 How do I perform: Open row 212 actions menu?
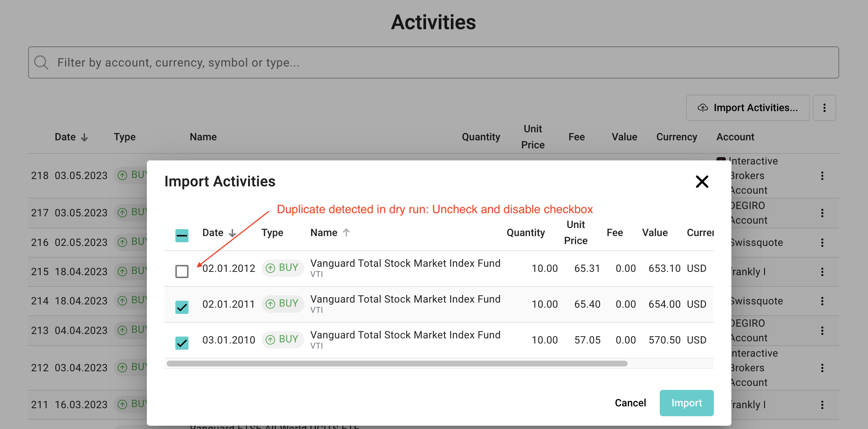point(822,368)
